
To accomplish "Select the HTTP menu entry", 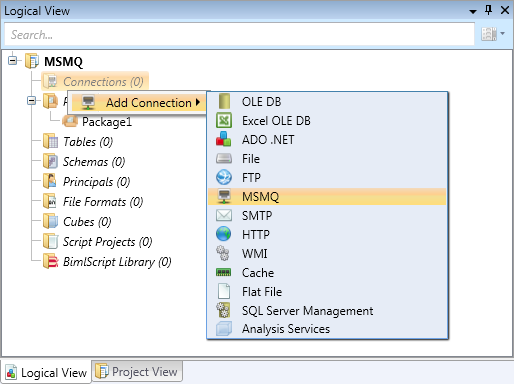I will [x=327, y=234].
